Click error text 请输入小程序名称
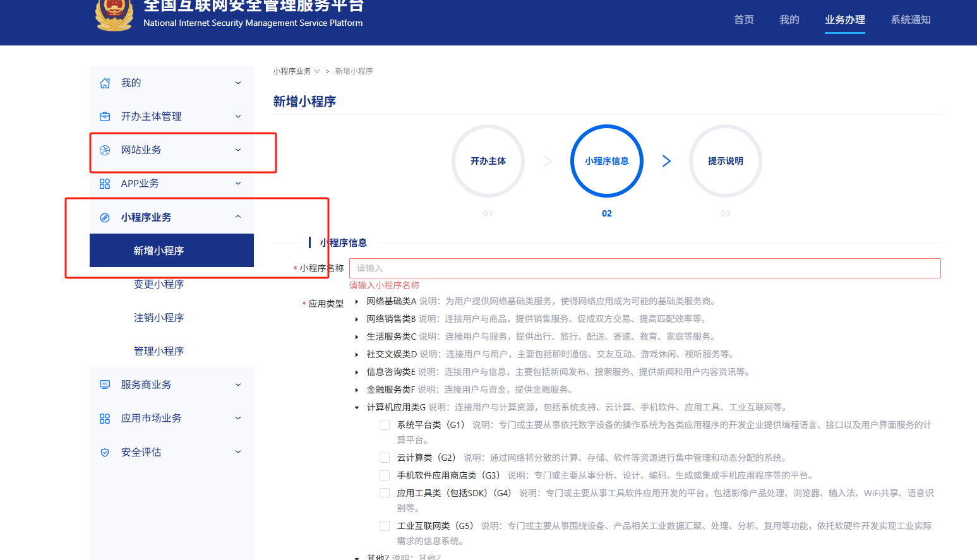Screen dimensions: 977x560 tap(385, 285)
